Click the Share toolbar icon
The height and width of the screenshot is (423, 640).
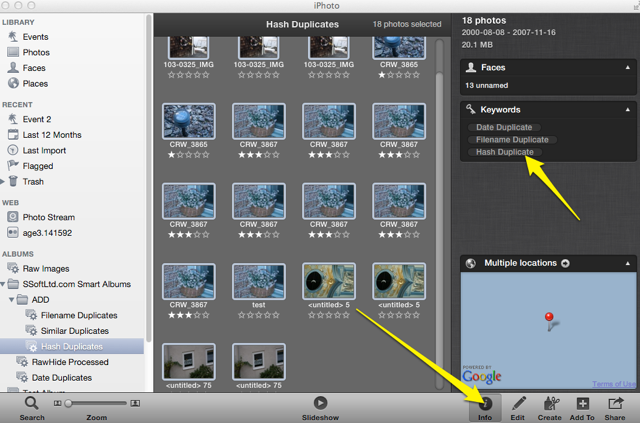click(x=615, y=404)
